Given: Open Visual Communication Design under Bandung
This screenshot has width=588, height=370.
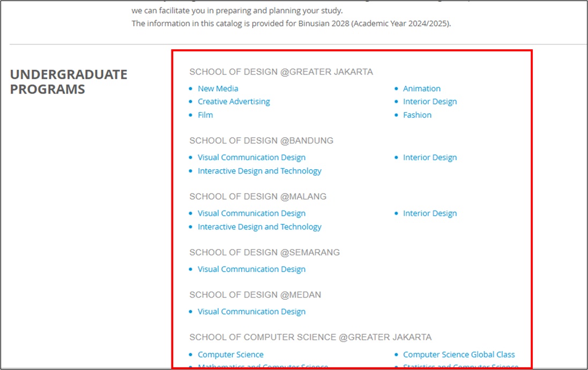Looking at the screenshot, I should [251, 157].
